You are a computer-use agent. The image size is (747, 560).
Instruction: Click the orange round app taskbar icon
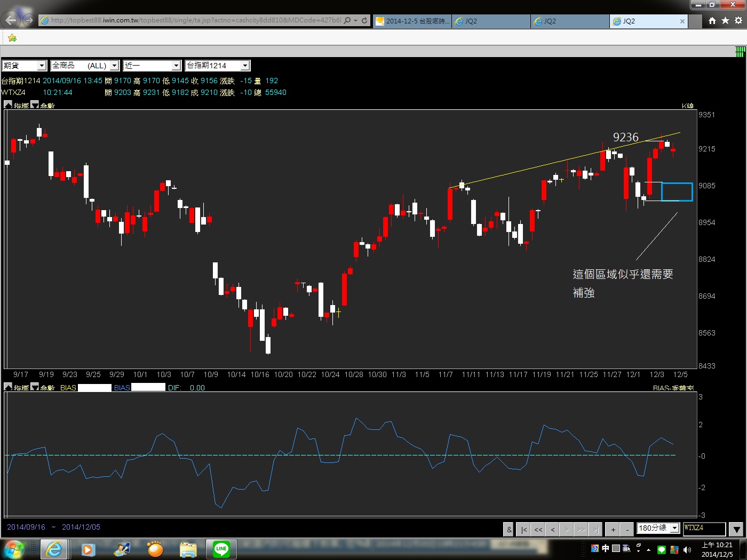[155, 549]
